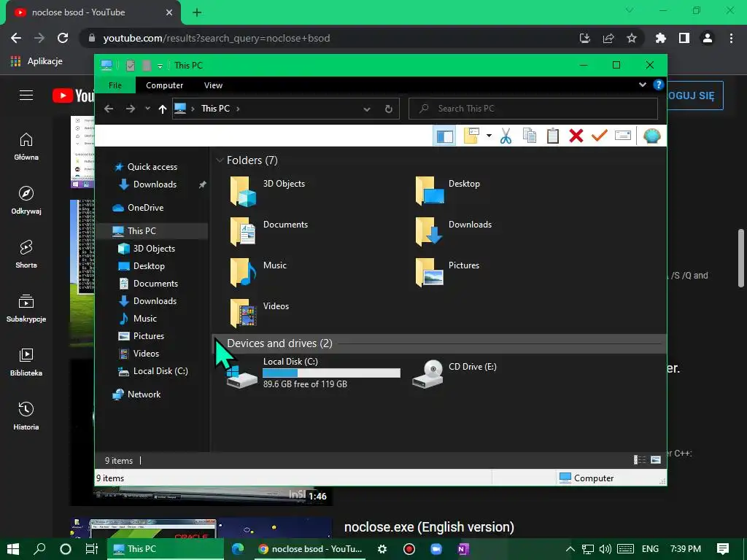Open the folder options dropdown arrow

click(489, 136)
